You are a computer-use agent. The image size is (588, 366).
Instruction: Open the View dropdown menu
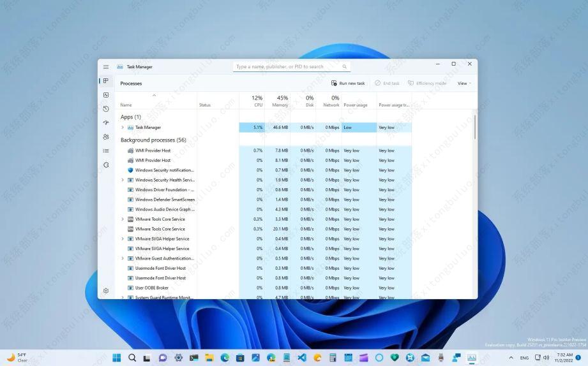464,84
